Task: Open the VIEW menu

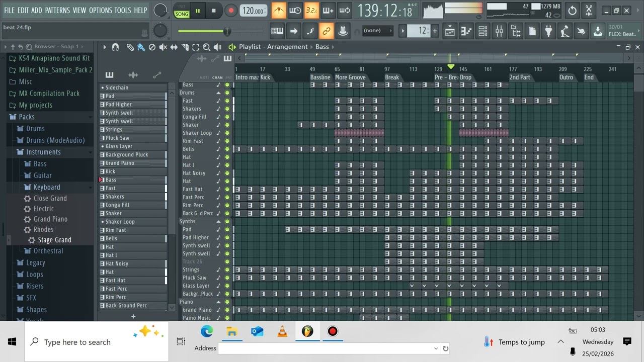Action: 79,10
